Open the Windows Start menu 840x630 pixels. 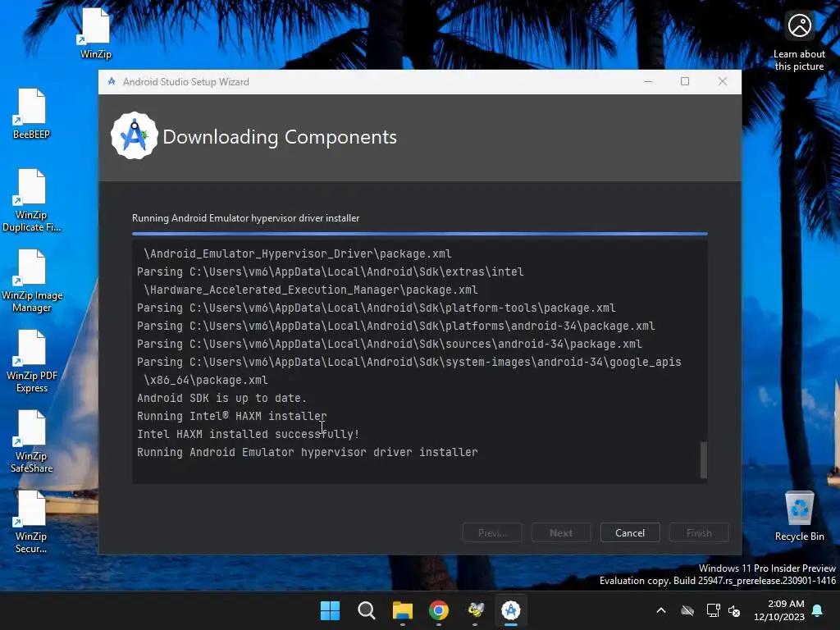tap(330, 610)
